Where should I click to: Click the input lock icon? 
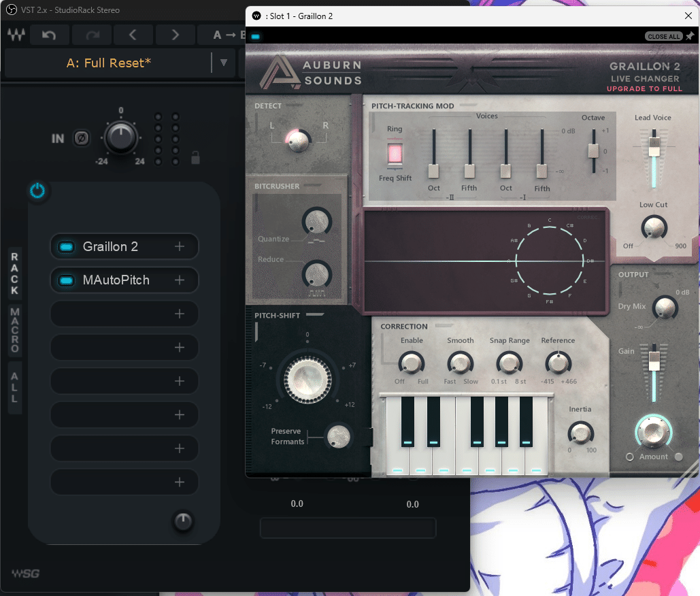pyautogui.click(x=195, y=158)
